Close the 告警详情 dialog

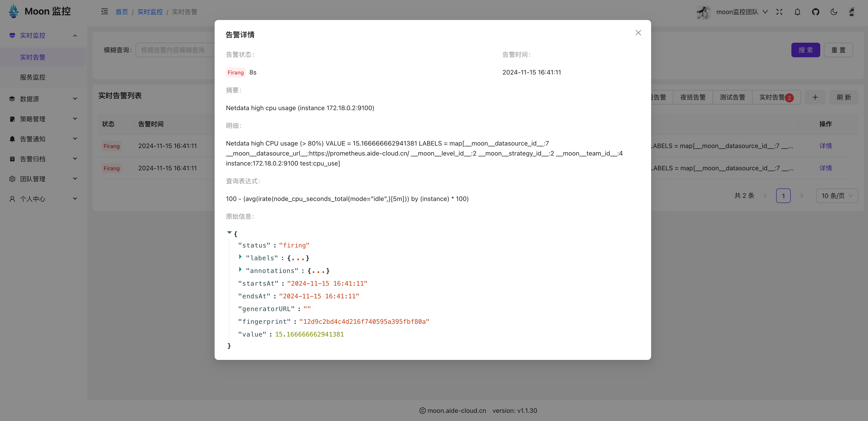pyautogui.click(x=638, y=33)
